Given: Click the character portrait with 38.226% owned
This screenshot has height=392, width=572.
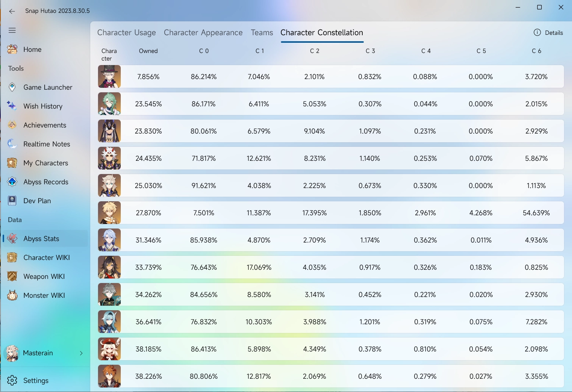Looking at the screenshot, I should 109,376.
